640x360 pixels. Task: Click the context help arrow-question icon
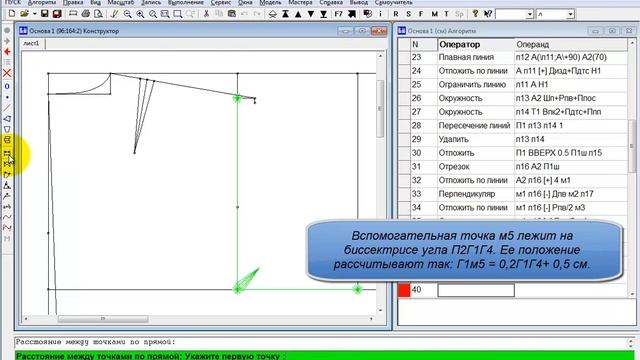[487, 14]
